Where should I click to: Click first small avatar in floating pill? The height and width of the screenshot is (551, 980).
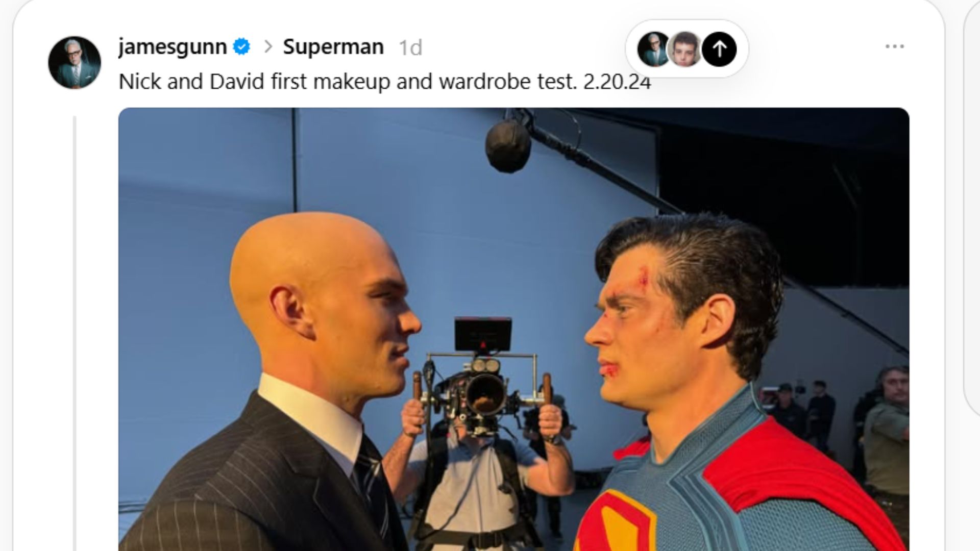click(x=653, y=49)
